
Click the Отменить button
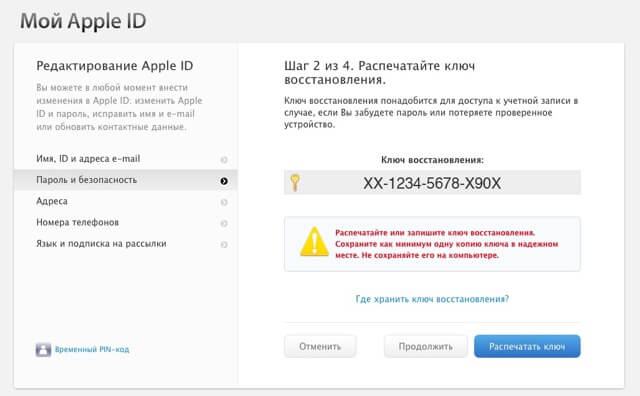[320, 346]
